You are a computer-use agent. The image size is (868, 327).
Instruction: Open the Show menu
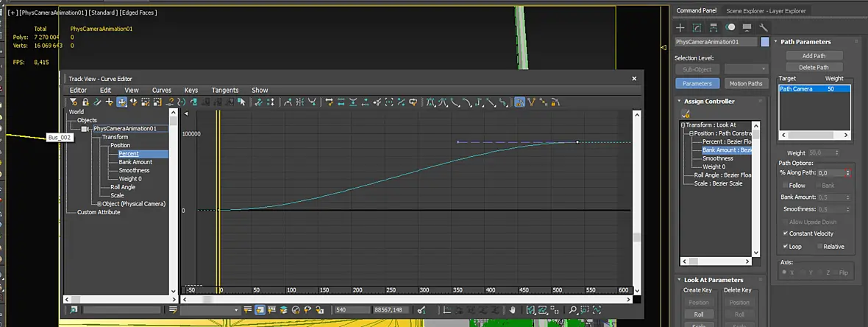[260, 90]
